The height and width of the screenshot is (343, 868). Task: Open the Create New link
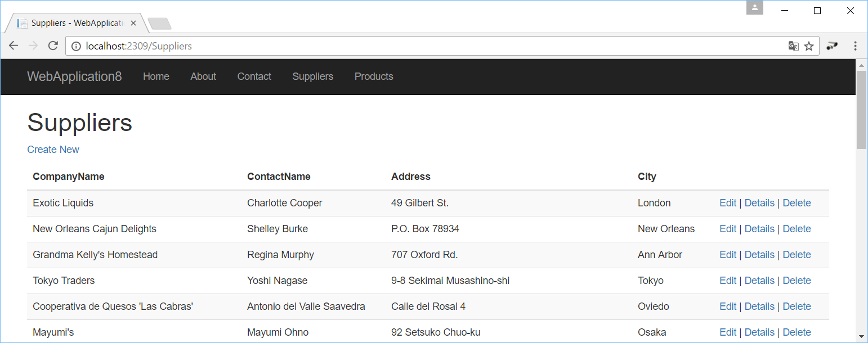pos(53,149)
